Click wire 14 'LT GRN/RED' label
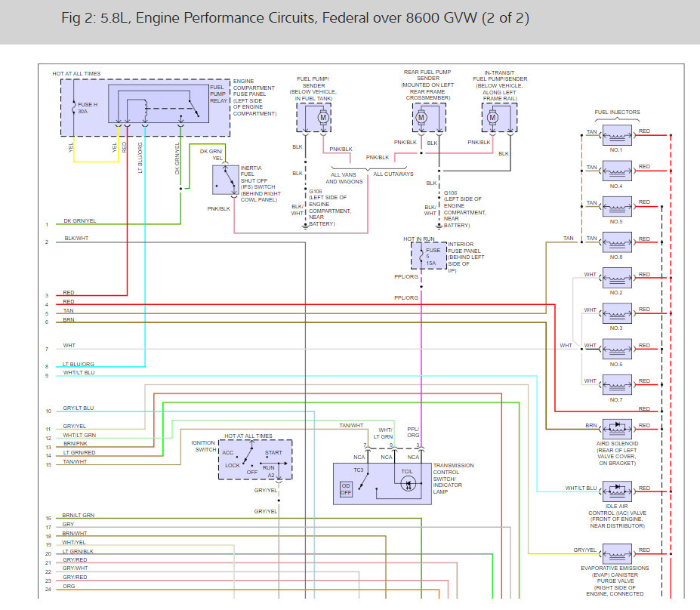 [79, 452]
